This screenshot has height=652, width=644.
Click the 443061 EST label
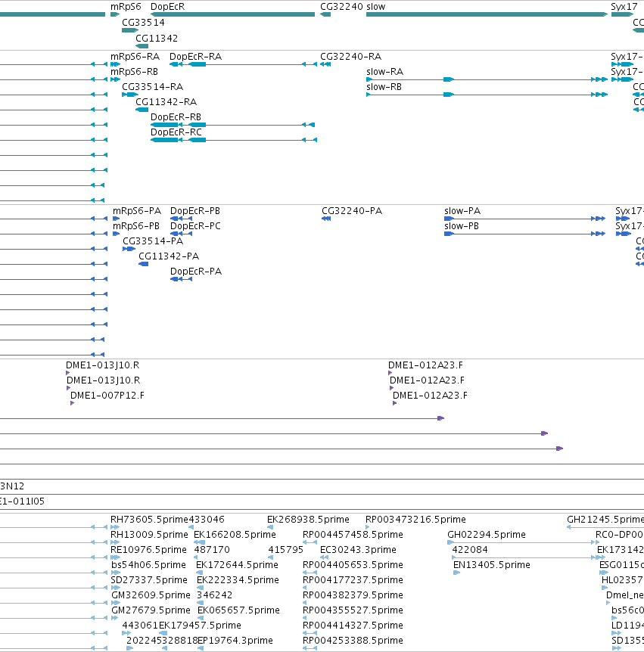pyautogui.click(x=140, y=626)
